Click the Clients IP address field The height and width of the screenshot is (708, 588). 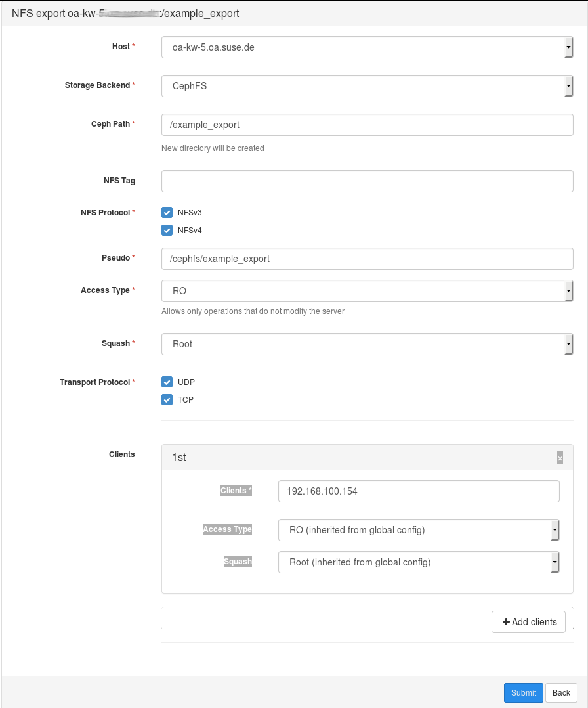tap(419, 491)
